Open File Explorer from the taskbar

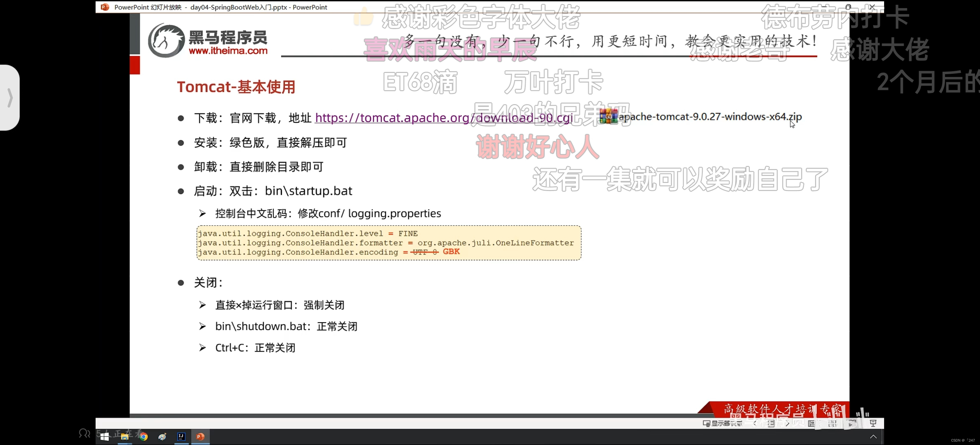click(124, 437)
